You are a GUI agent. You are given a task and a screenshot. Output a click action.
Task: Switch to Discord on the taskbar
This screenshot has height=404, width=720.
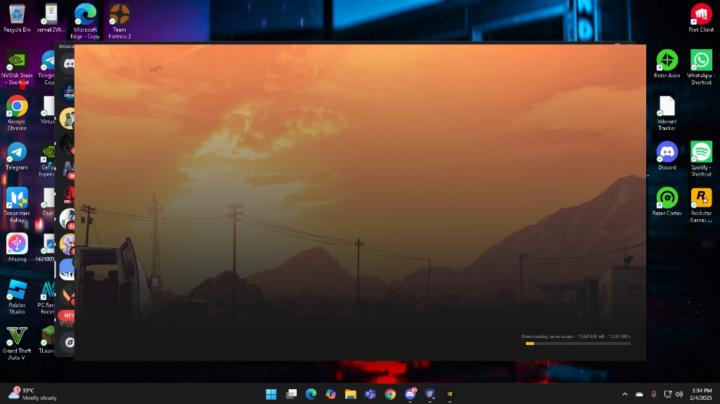tap(410, 394)
